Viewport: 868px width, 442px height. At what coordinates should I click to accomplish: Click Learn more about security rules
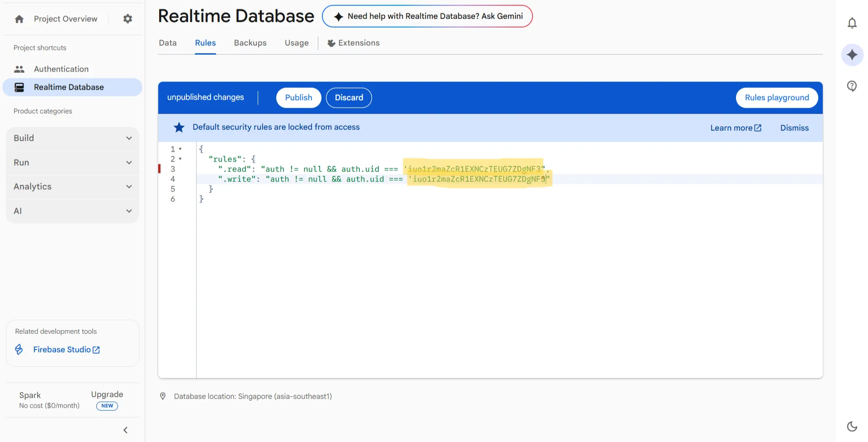(x=736, y=128)
